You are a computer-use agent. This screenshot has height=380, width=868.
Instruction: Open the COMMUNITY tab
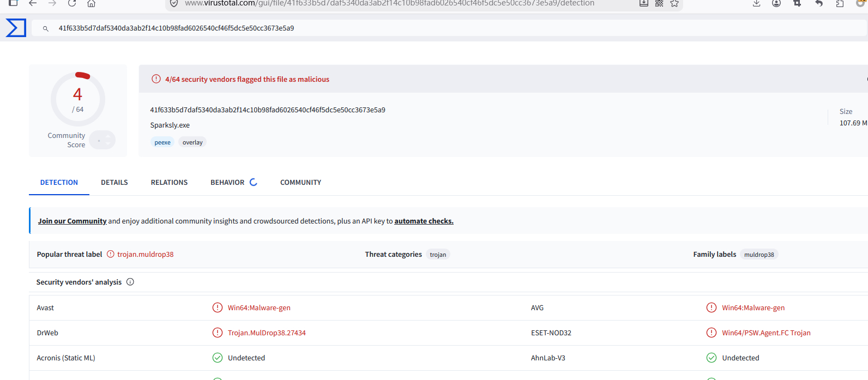click(300, 183)
